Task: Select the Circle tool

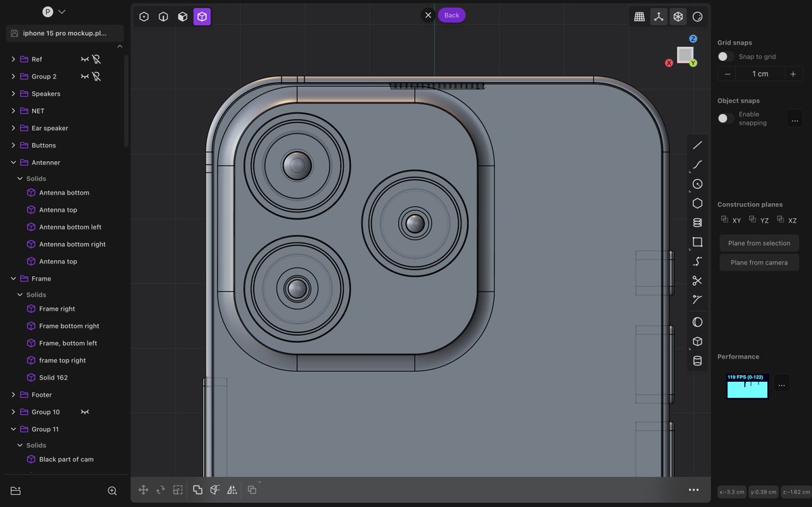Action: pos(698,184)
